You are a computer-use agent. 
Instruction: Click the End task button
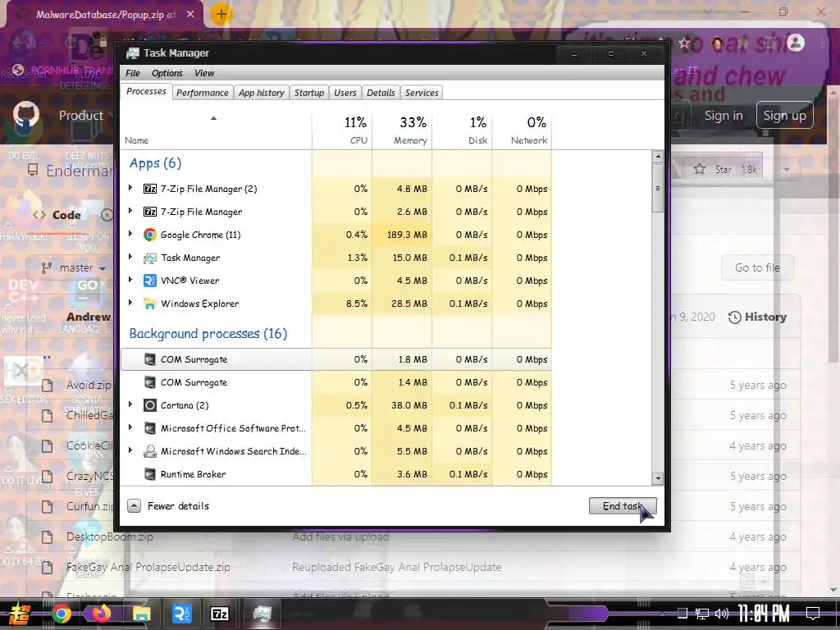click(622, 505)
